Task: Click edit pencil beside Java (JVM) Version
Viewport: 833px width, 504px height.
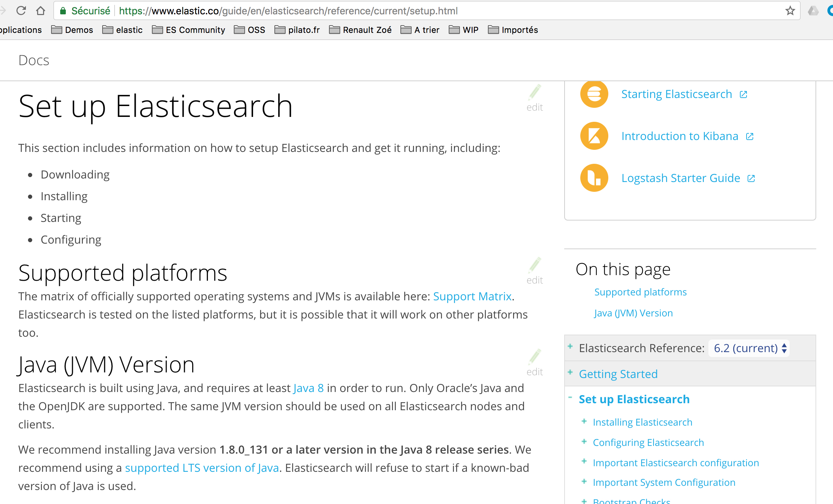Action: coord(534,358)
